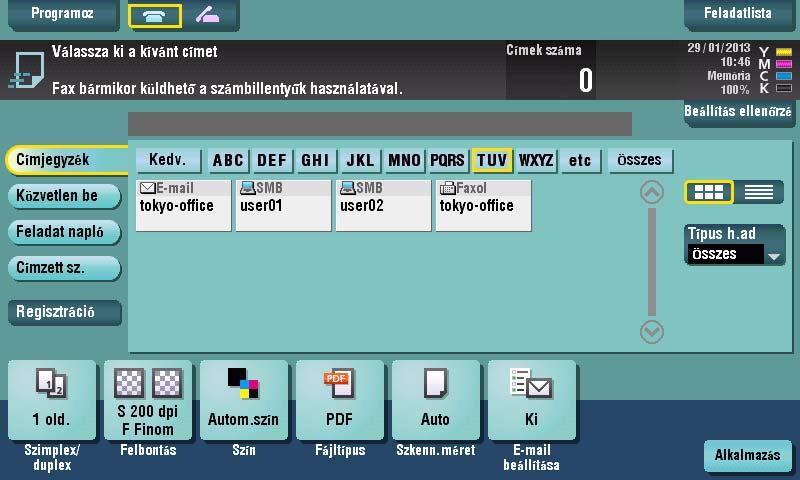The width and height of the screenshot is (800, 480).
Task: Open the Autom.szín color setting
Action: (244, 400)
